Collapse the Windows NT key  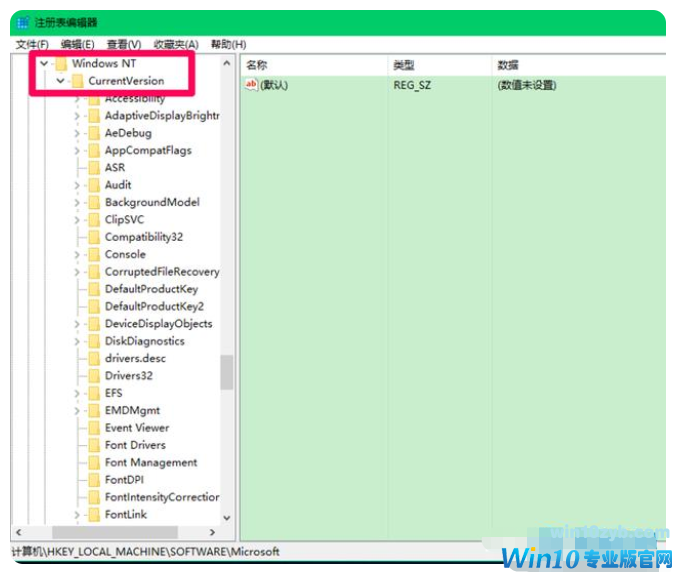(x=44, y=64)
